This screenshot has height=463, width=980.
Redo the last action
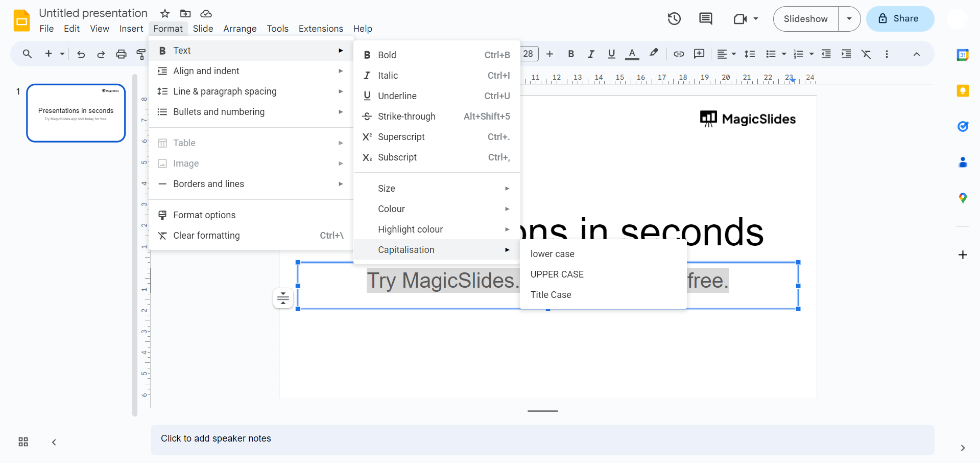coord(101,54)
